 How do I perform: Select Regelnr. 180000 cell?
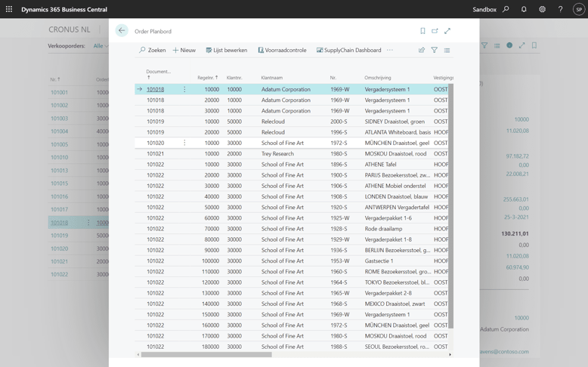pos(210,347)
